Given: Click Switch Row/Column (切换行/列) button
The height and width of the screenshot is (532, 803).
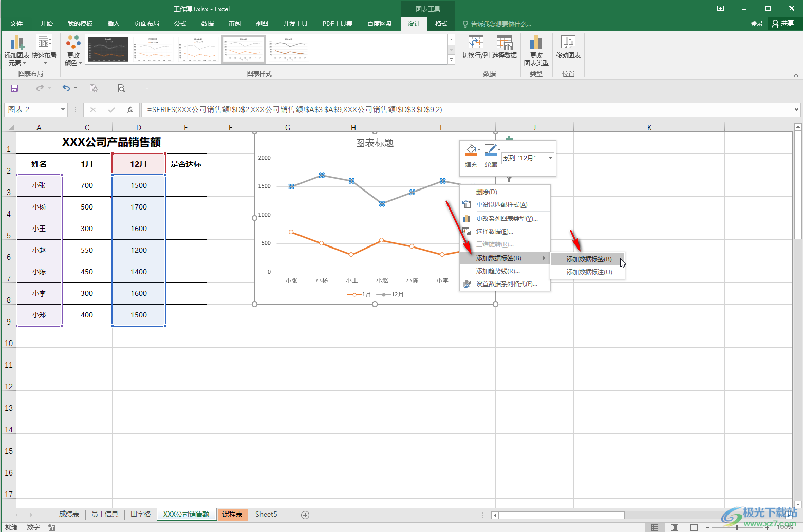Looking at the screenshot, I should (x=476, y=47).
